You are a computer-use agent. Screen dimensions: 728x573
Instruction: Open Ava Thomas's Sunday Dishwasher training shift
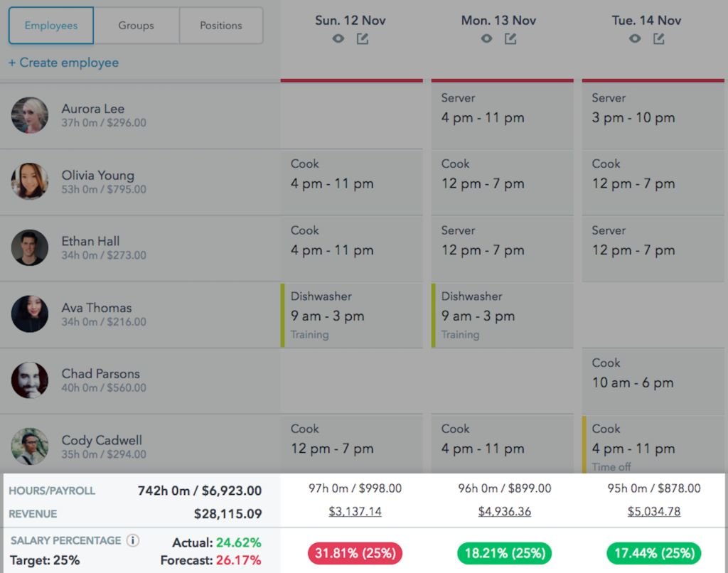click(x=353, y=315)
